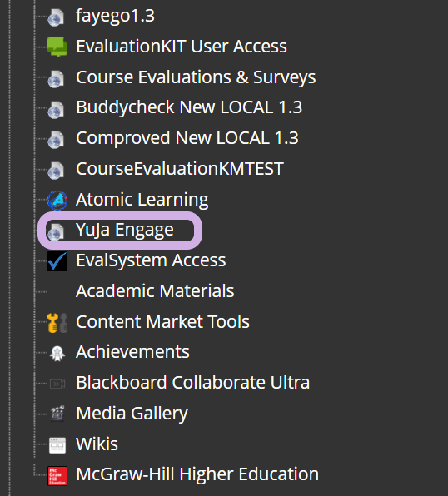Click the green EvaluationKIT chat icon

point(57,47)
